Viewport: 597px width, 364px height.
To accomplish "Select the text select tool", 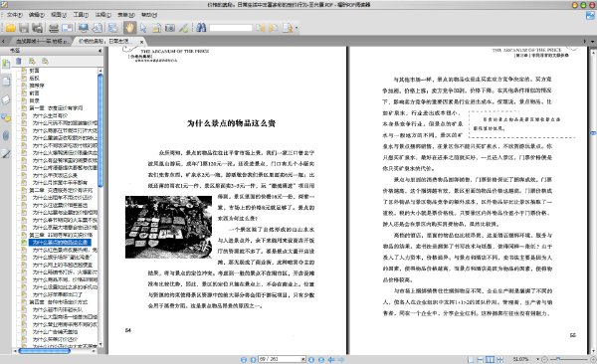I will point(156,28).
